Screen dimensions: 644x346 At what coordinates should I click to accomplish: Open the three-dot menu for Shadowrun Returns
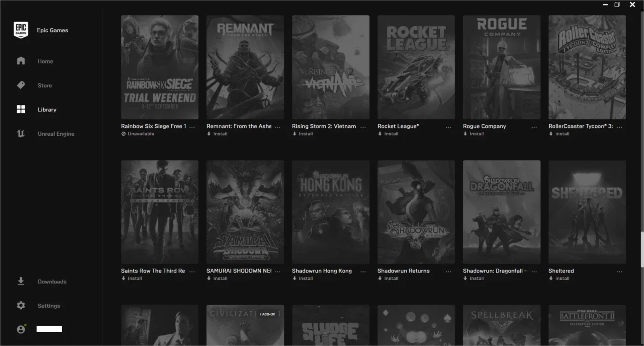(448, 271)
